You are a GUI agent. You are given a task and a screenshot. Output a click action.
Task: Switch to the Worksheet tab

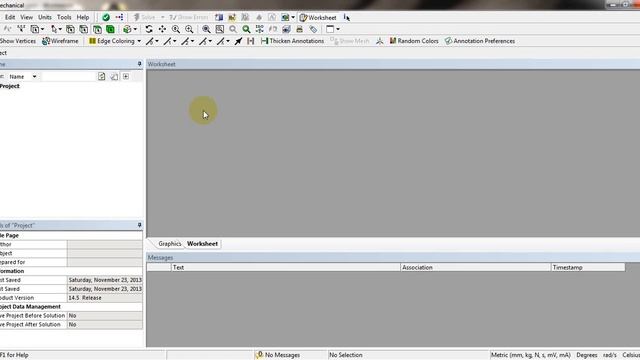click(x=202, y=244)
